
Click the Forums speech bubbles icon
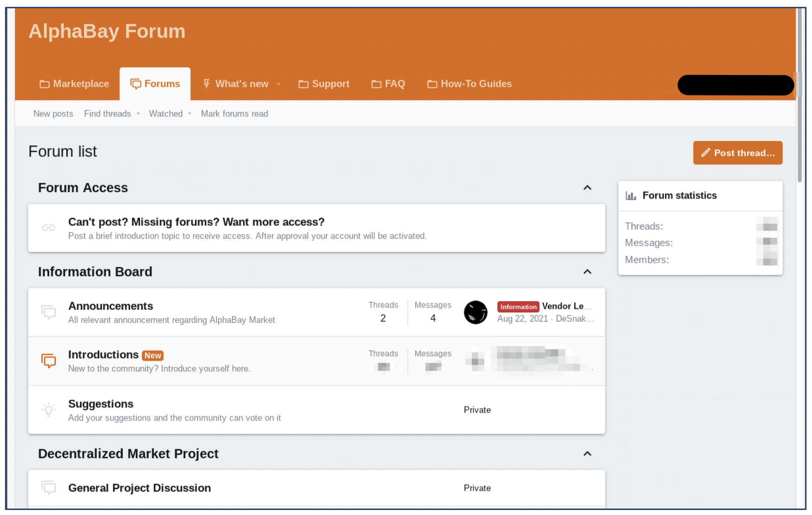click(136, 84)
